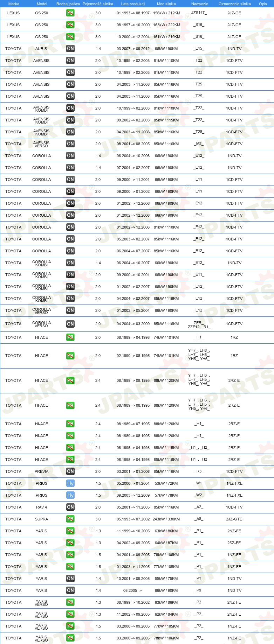This screenshot has width=274, height=644.
Task: Click ON icon for Yaris 55kW / 75KM
Action: pyautogui.click(x=70, y=579)
